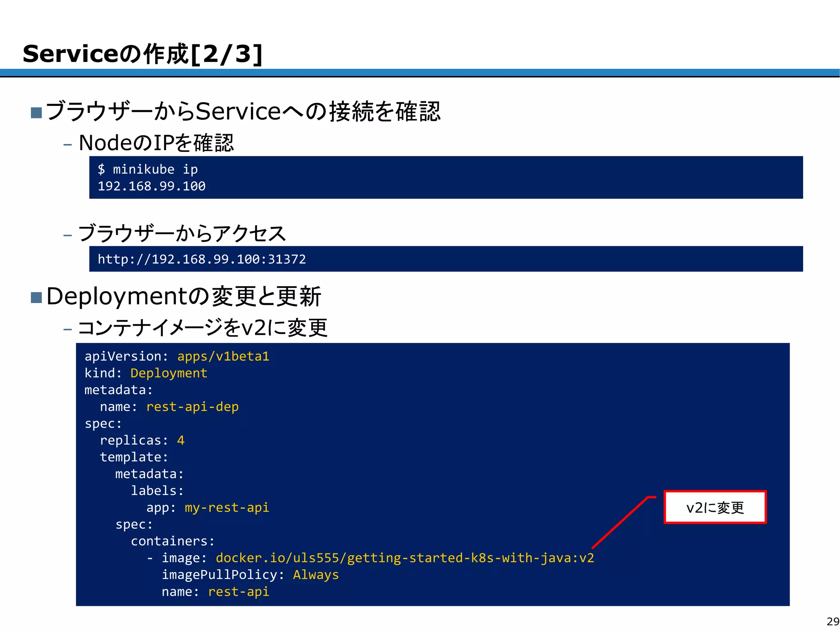The height and width of the screenshot is (630, 840).
Task: Click the 'containers:' line
Action: (x=173, y=541)
